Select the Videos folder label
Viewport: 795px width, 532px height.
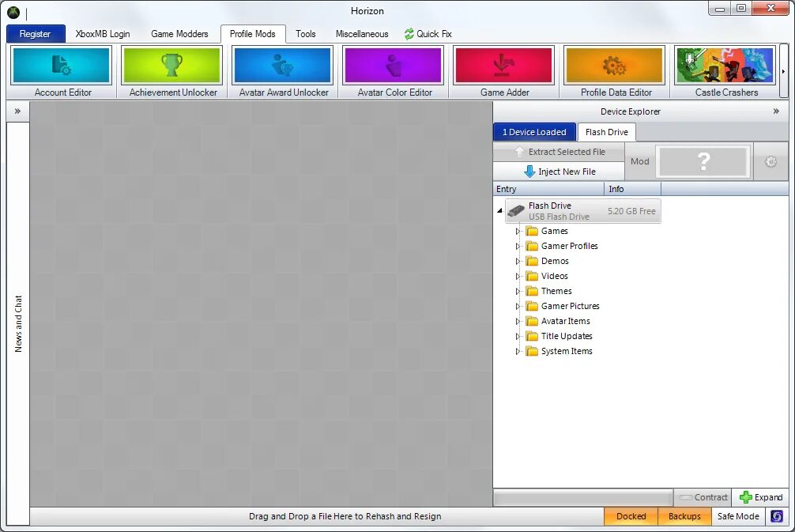tap(554, 277)
